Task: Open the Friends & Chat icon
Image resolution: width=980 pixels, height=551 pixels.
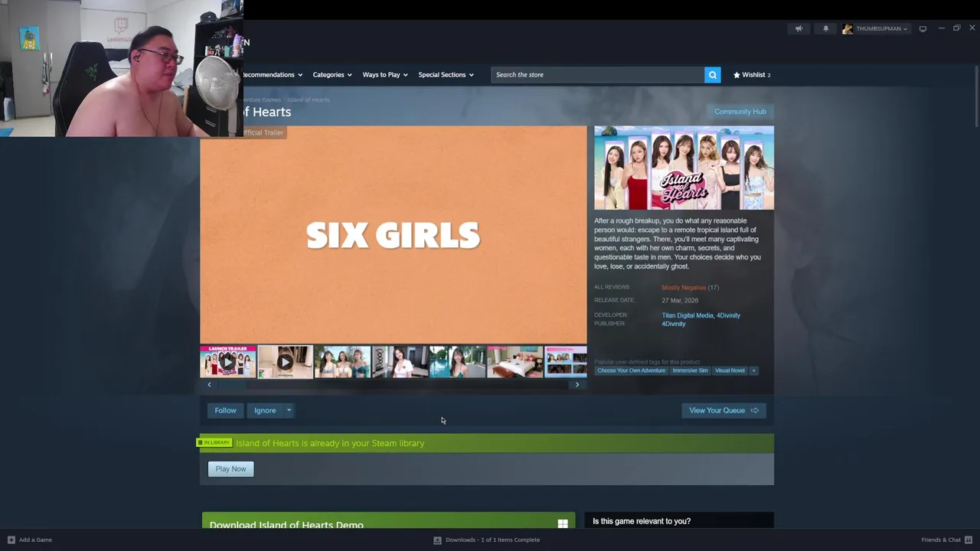Action: coord(969,540)
